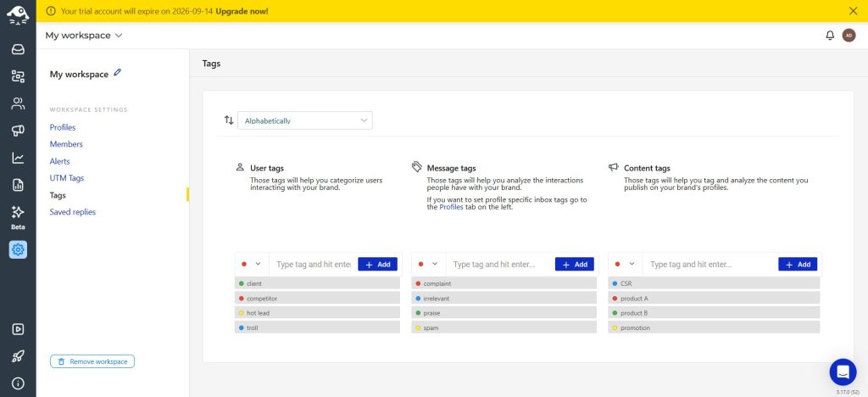Open UTM Tags settings
This screenshot has height=397, width=868.
click(x=66, y=178)
